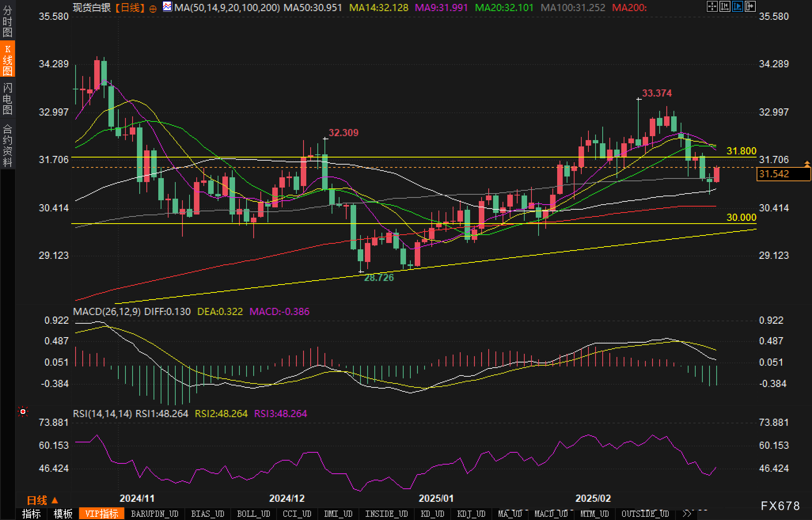Switch to 闪电图 lightning chart

7,99
